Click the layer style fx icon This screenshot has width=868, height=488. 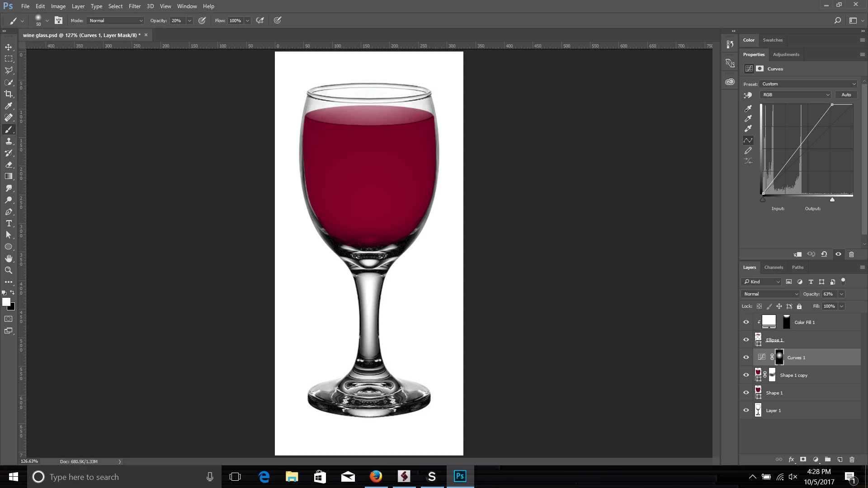click(x=791, y=460)
